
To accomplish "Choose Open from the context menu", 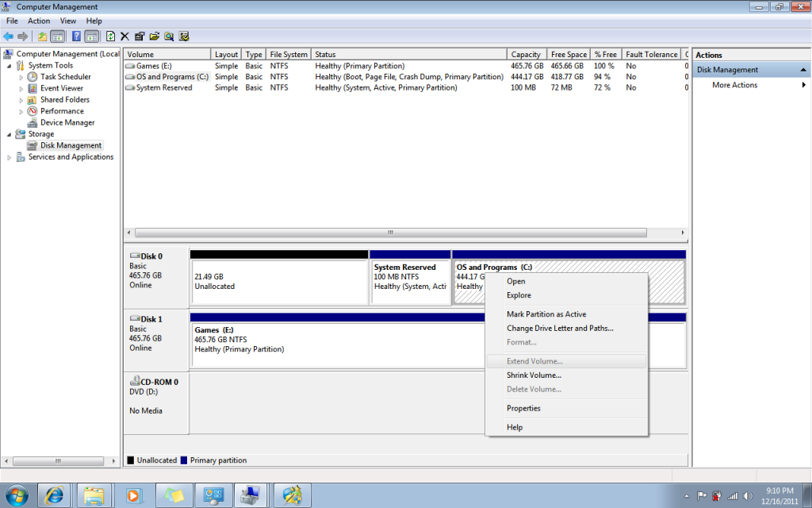I will pyautogui.click(x=566, y=282).
